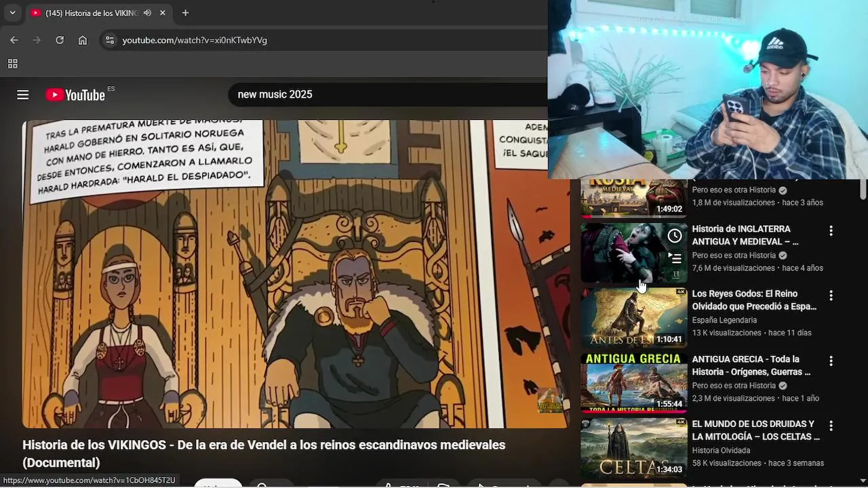Go forward in browser history
Viewport: 868px width, 488px height.
(x=37, y=40)
